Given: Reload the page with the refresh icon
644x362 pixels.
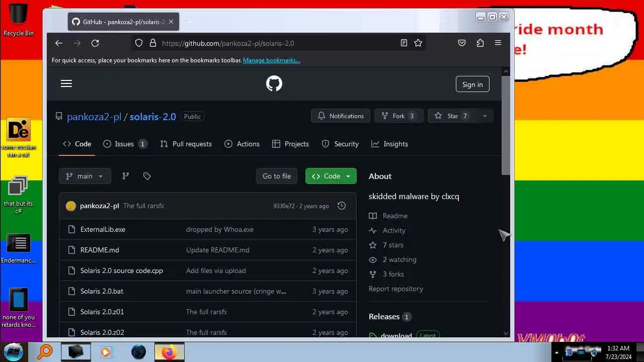Looking at the screenshot, I should click(95, 43).
